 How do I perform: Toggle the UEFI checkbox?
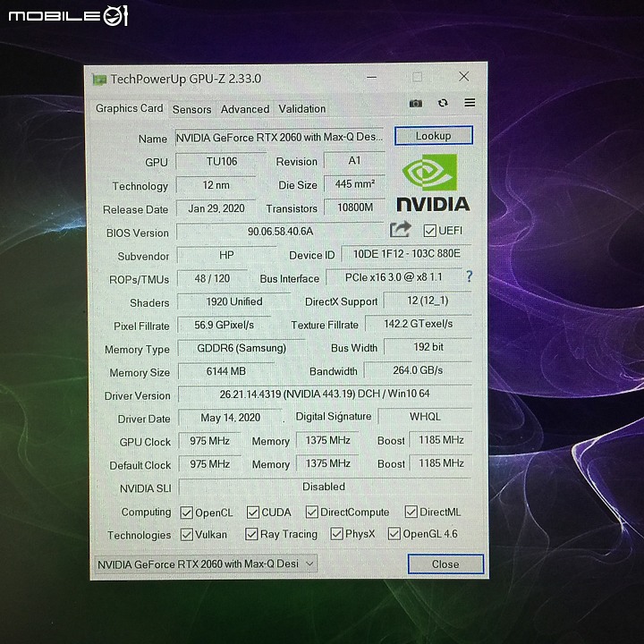pyautogui.click(x=430, y=231)
